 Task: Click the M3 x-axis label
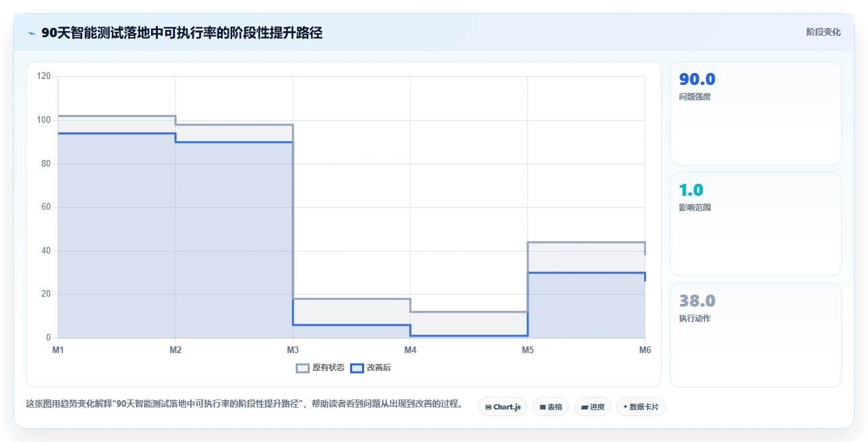[292, 350]
